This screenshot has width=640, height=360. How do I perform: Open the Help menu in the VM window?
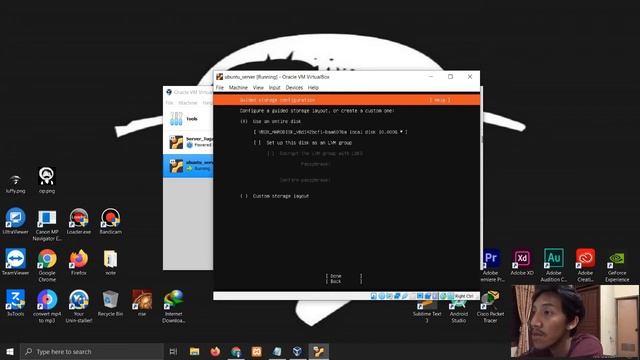tap(313, 87)
